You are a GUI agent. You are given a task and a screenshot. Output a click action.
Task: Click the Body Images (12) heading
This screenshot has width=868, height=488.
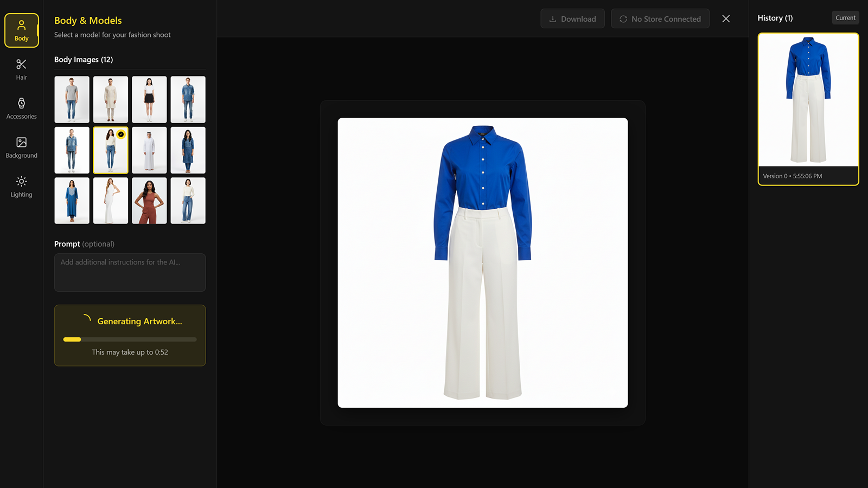pyautogui.click(x=84, y=60)
